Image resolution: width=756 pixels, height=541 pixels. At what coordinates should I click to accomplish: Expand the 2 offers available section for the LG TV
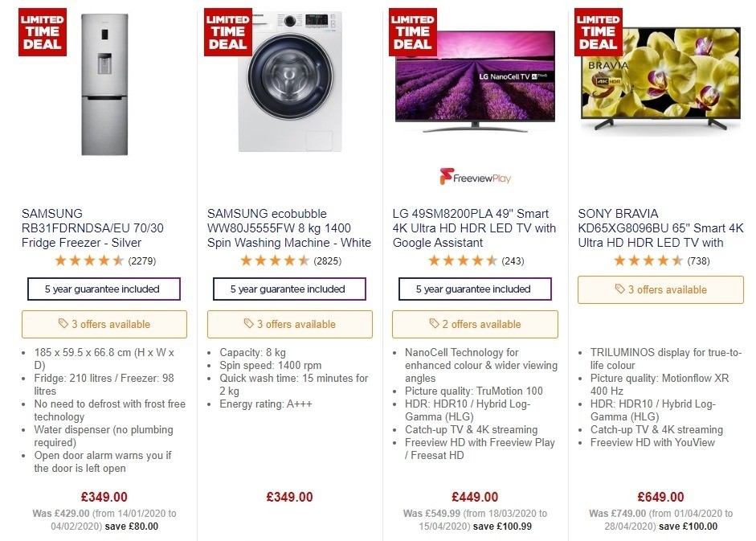pyautogui.click(x=474, y=324)
